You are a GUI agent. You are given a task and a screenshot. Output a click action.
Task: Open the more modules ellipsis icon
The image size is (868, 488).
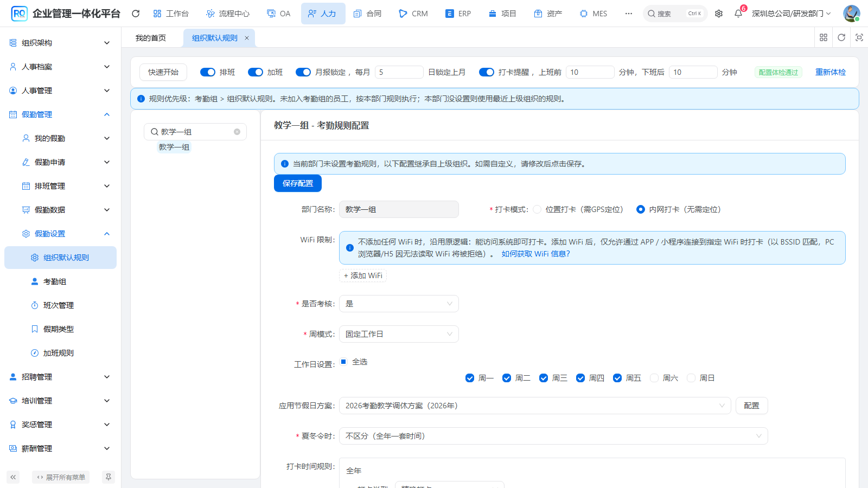pyautogui.click(x=629, y=14)
